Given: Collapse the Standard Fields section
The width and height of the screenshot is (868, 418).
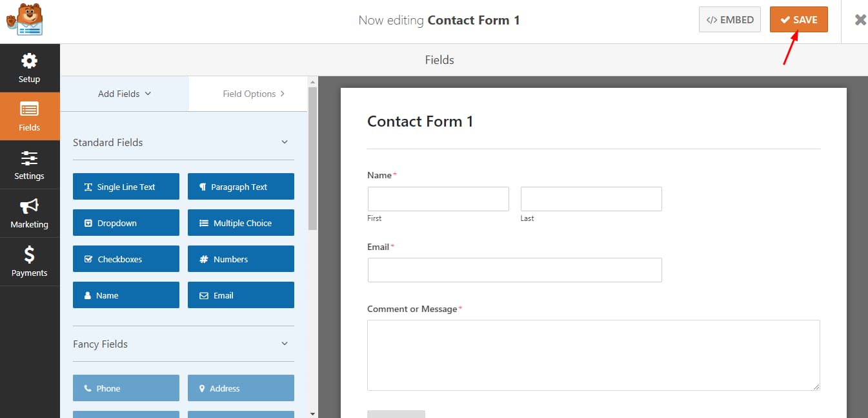Looking at the screenshot, I should coord(284,142).
